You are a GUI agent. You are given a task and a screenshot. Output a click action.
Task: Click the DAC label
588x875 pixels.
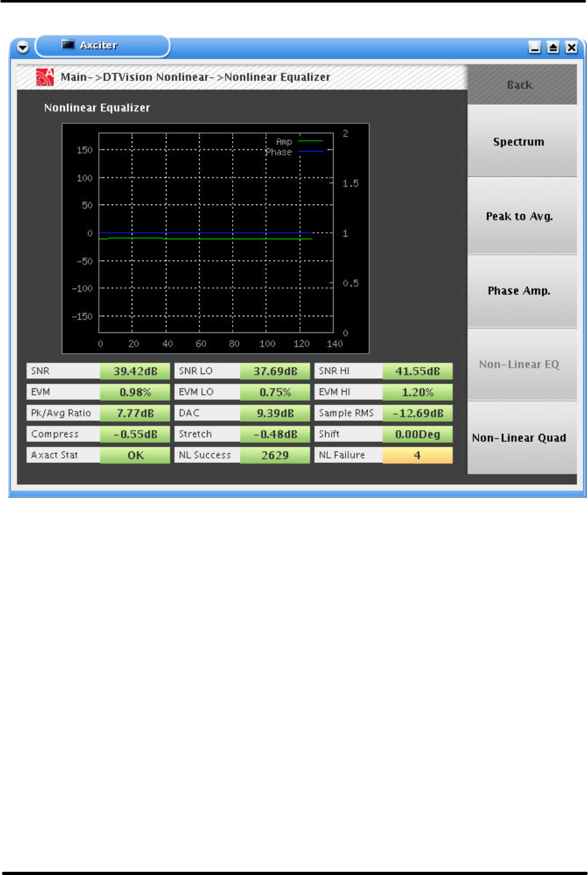point(208,413)
